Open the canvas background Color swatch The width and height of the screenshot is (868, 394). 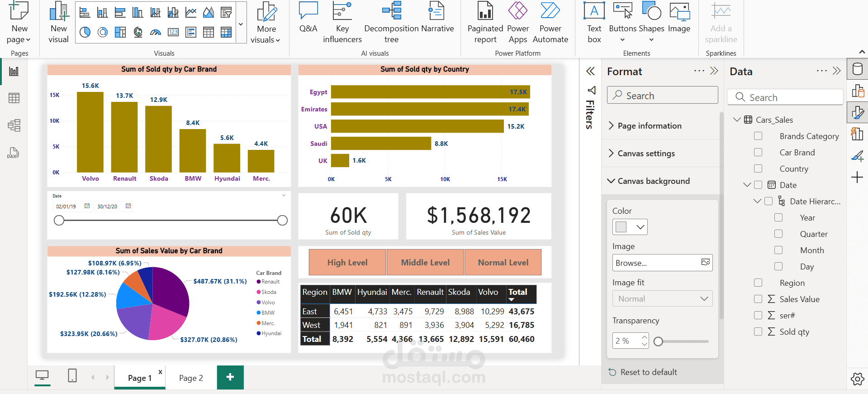tap(630, 227)
